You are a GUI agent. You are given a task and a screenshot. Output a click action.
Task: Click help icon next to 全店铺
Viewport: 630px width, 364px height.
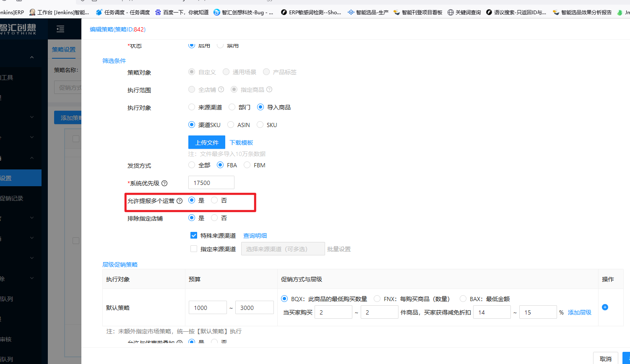[221, 89]
